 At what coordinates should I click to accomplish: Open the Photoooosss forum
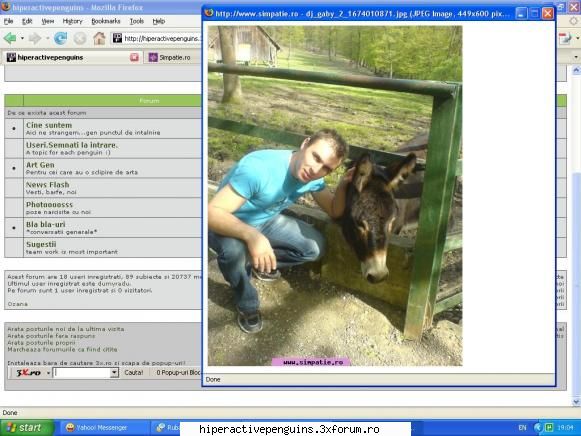[49, 204]
